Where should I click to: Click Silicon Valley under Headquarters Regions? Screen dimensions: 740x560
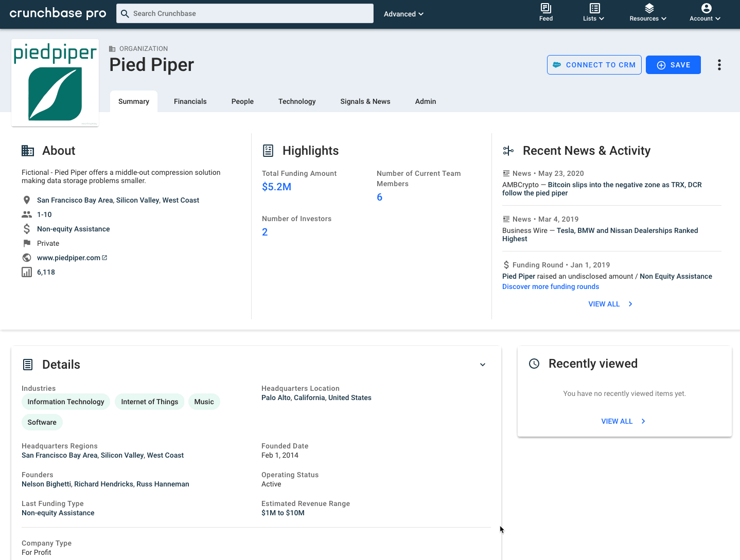122,455
